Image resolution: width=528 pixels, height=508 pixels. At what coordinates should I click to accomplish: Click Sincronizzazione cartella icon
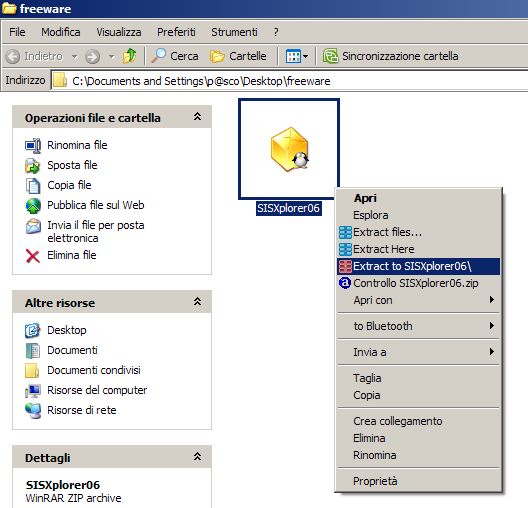pos(330,56)
